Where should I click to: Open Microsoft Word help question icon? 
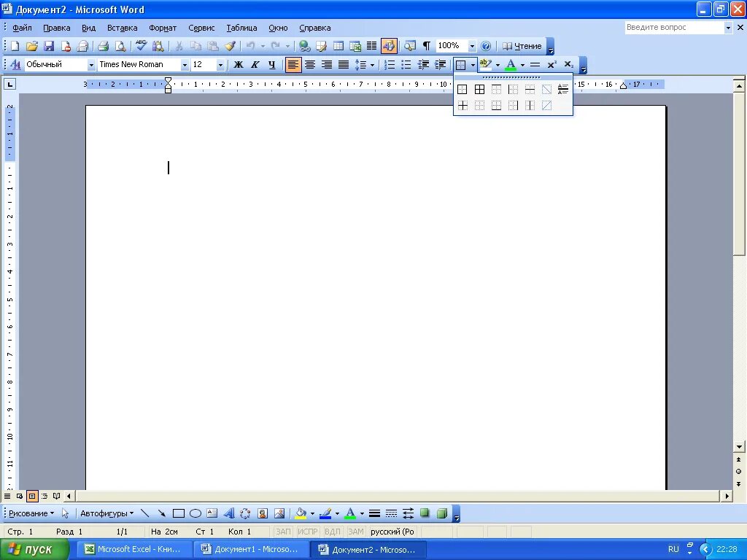(485, 46)
